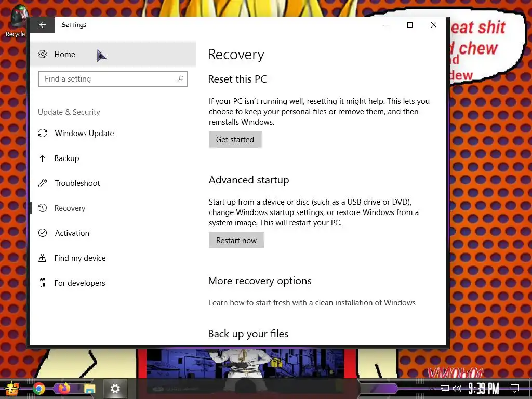Click the Back up your files heading

point(248,334)
